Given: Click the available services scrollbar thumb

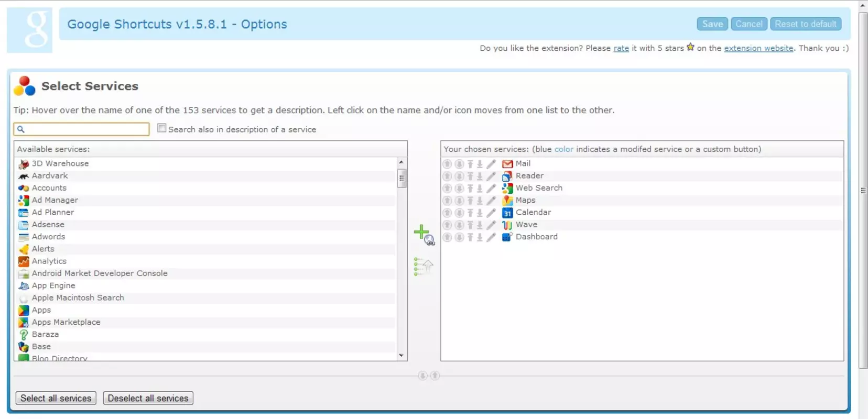Looking at the screenshot, I should coord(402,178).
